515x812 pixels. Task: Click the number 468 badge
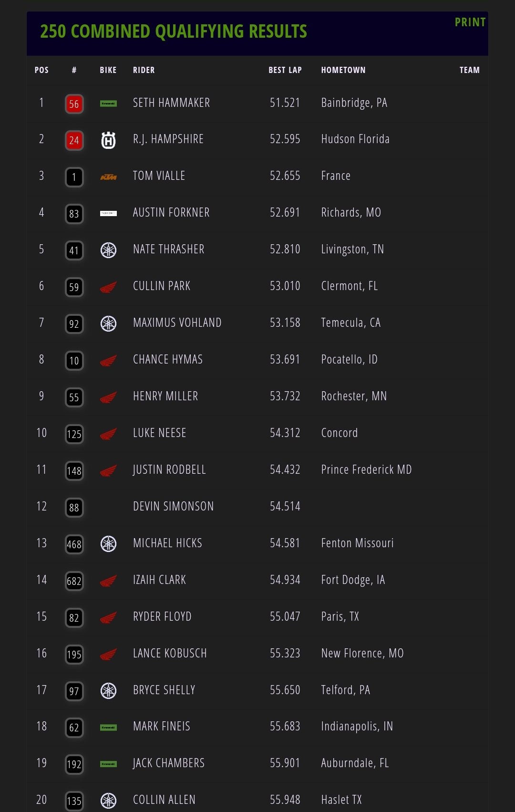point(74,544)
